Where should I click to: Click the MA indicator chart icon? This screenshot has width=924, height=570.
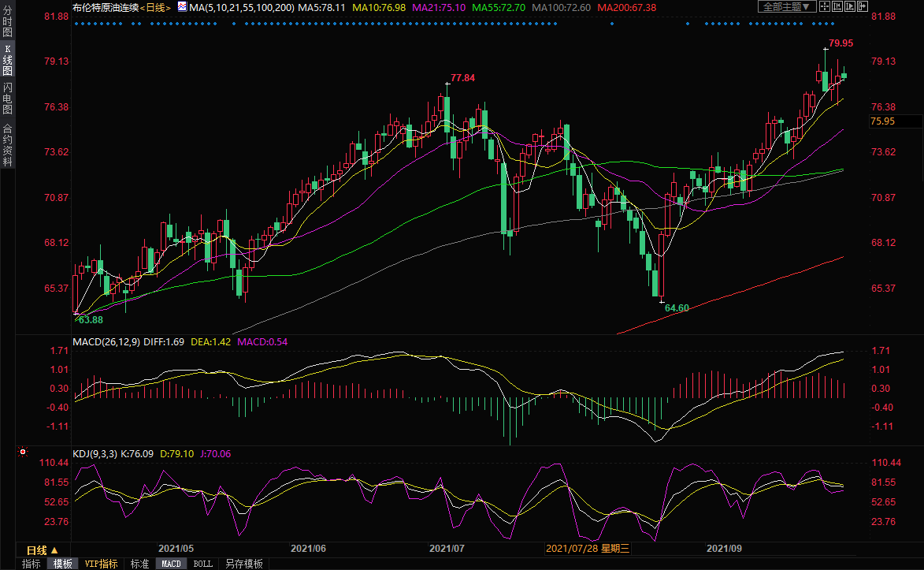point(182,7)
